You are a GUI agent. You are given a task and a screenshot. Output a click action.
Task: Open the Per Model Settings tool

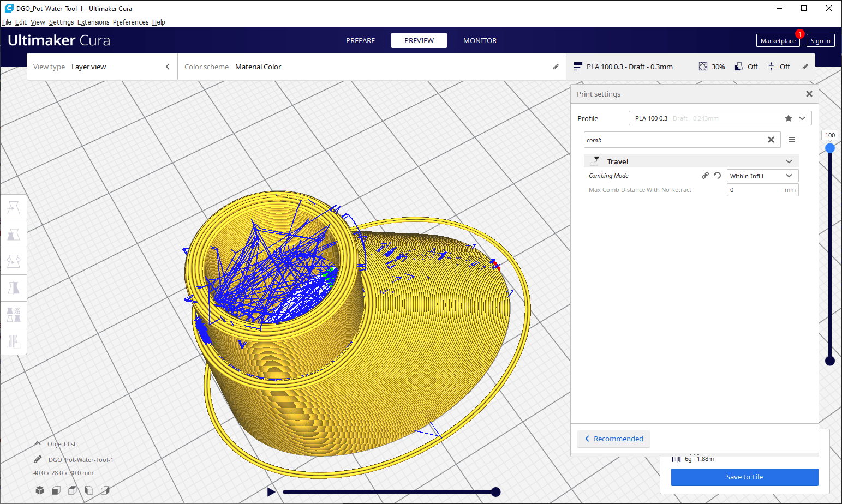pyautogui.click(x=14, y=314)
